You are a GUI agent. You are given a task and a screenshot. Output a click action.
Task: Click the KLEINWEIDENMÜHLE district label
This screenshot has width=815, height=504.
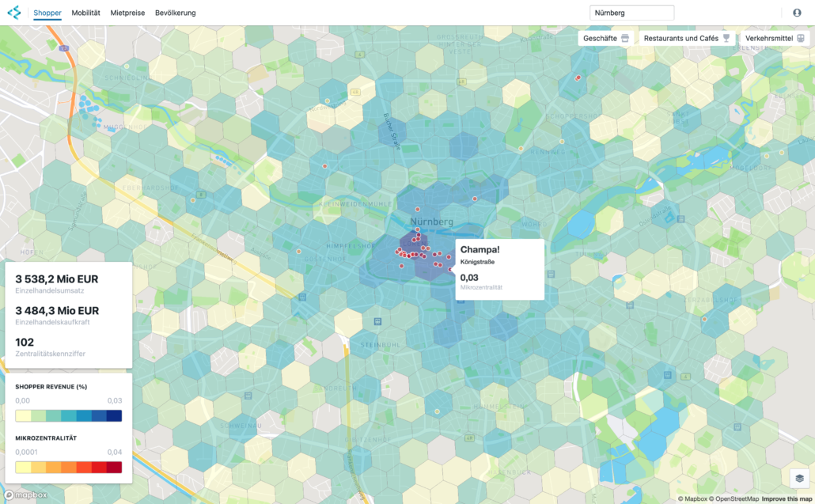[355, 204]
